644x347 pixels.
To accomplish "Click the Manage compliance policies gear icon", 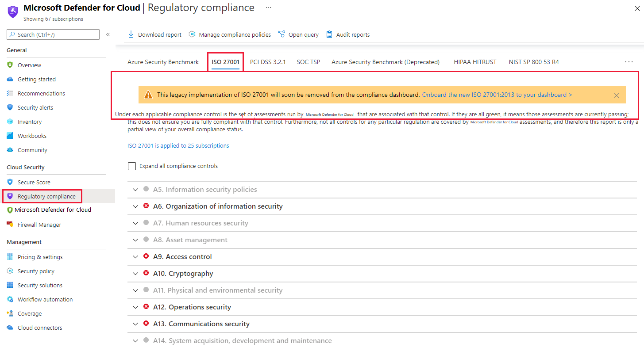I will [192, 34].
